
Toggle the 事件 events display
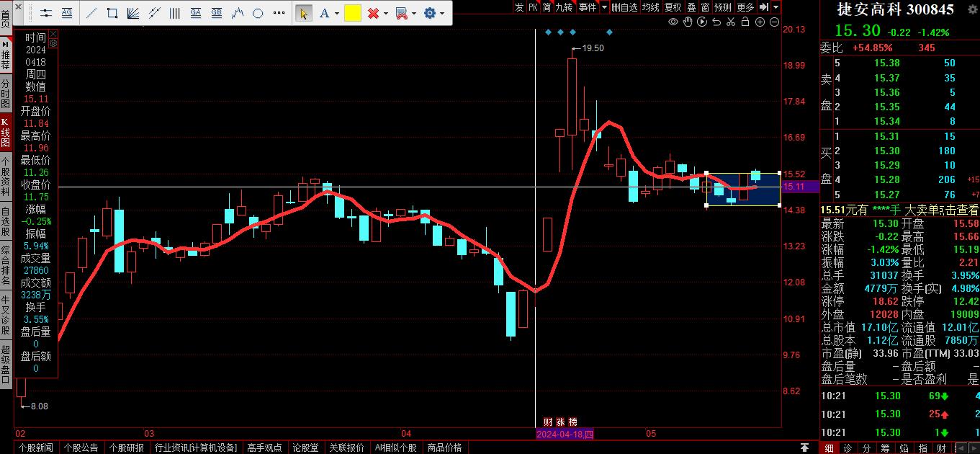588,6
